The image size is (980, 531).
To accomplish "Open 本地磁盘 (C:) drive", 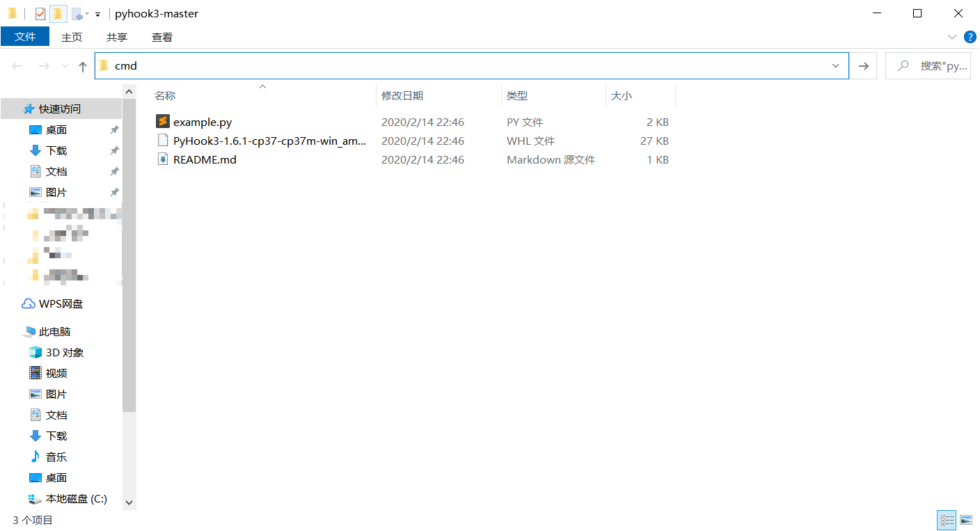I will pyautogui.click(x=76, y=499).
